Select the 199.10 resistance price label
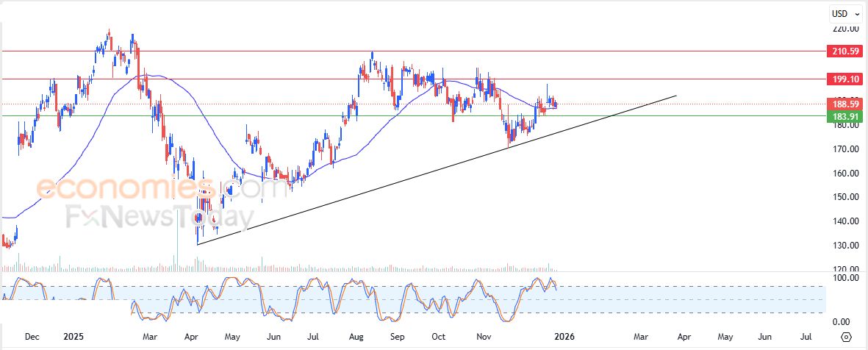This screenshot has width=868, height=350. pyautogui.click(x=844, y=79)
